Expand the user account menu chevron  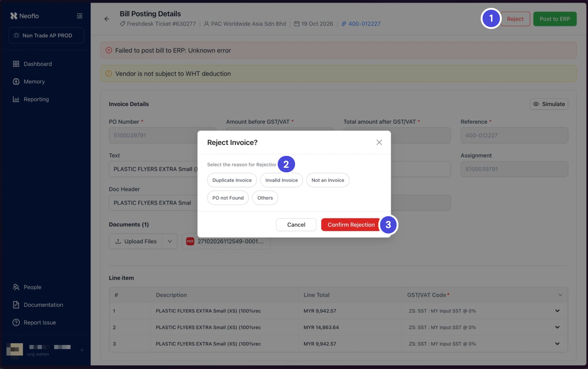tap(82, 350)
